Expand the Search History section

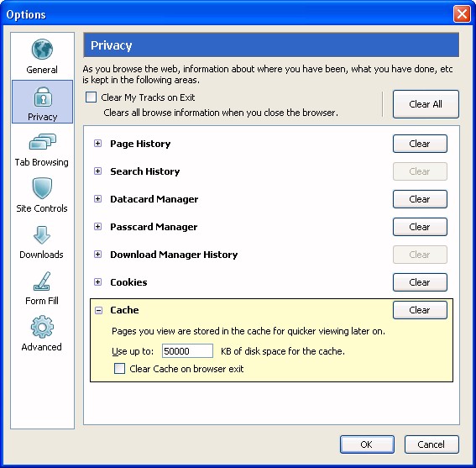point(97,171)
